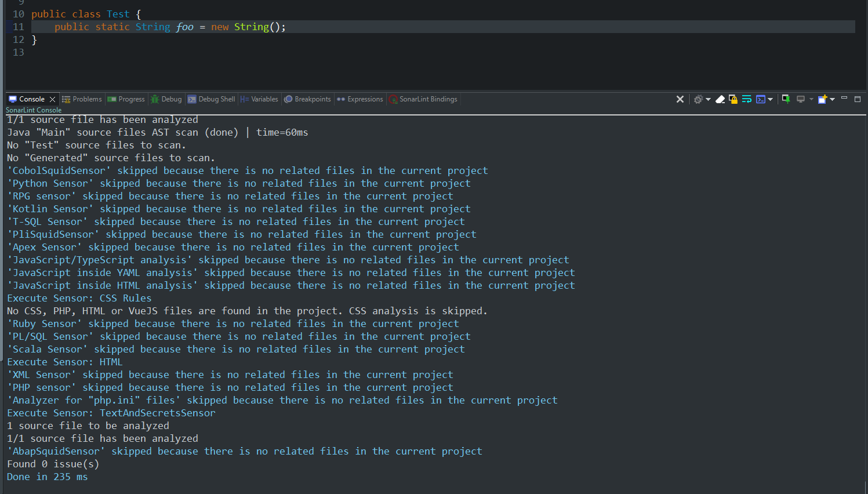Click the terminal-style console icon in toolbar

[761, 99]
